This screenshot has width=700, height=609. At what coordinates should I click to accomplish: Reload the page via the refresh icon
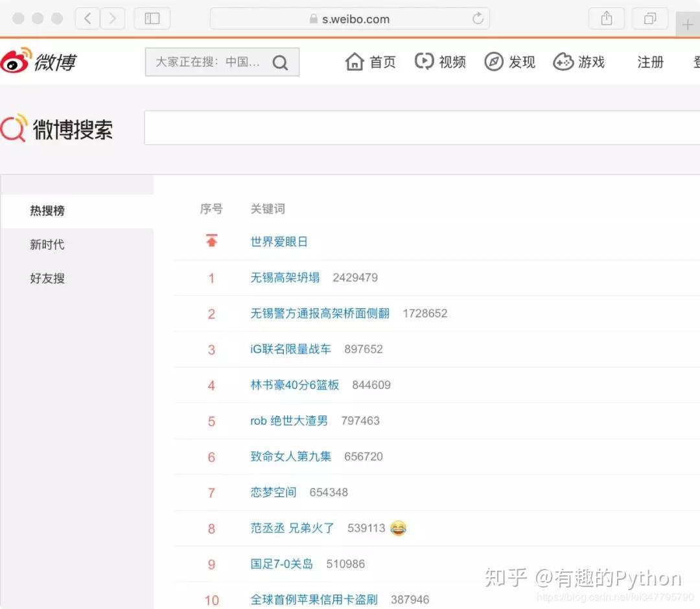tap(478, 19)
